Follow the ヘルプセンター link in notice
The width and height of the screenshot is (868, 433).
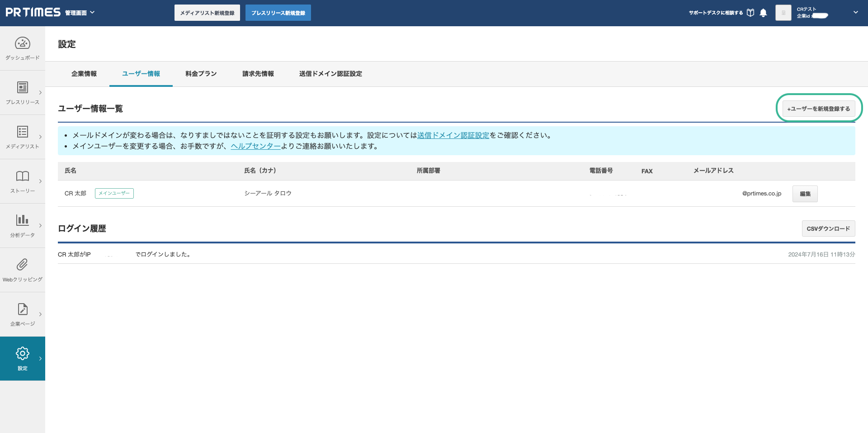[x=255, y=146]
